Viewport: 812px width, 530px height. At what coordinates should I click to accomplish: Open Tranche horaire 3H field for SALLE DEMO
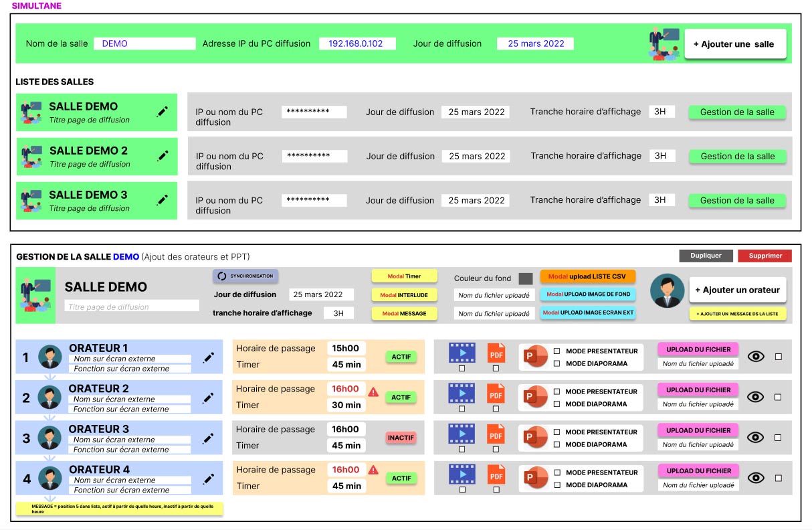661,112
